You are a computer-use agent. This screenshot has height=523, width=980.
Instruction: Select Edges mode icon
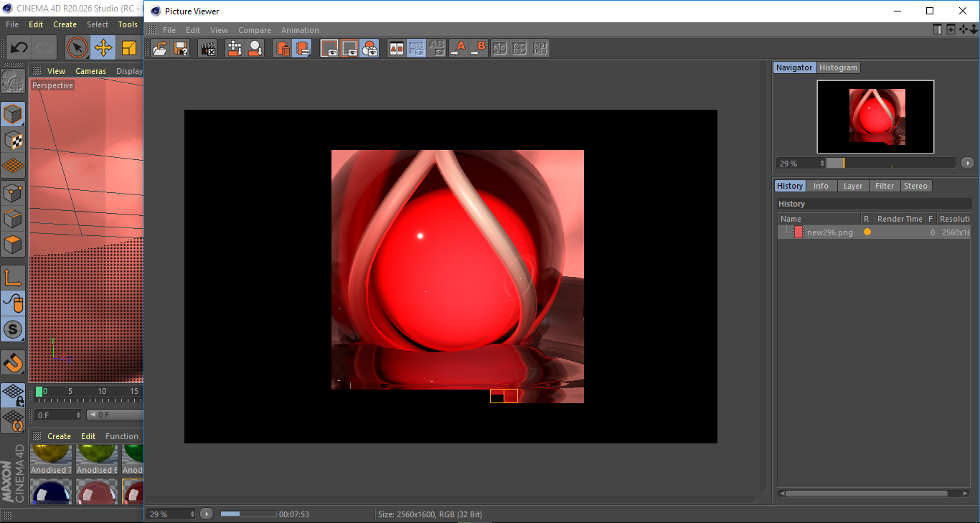[12, 218]
